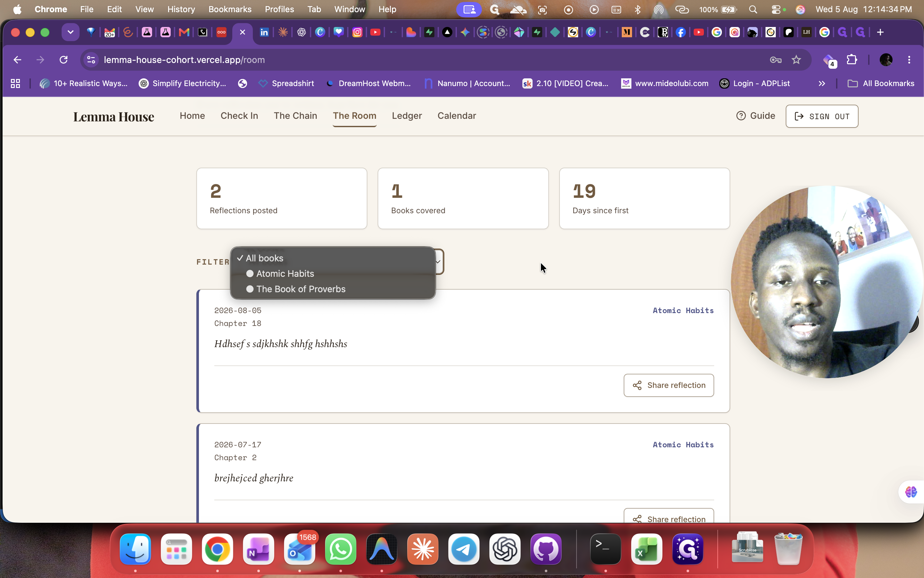
Task: Open the Chrome profile avatar
Action: [886, 60]
